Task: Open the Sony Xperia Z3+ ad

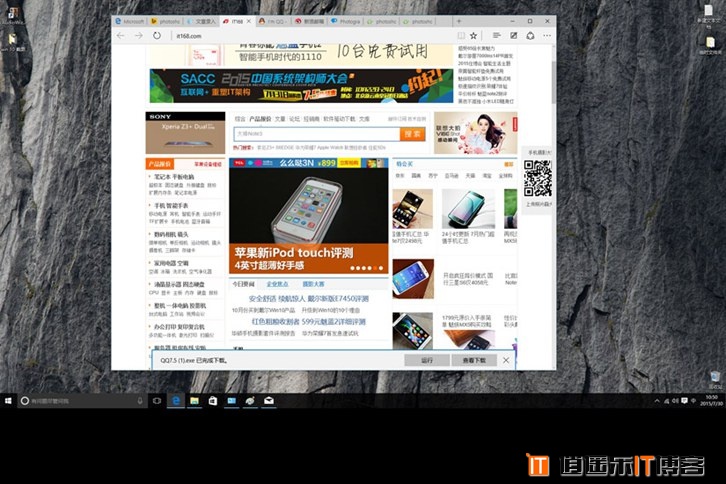Action: [185, 133]
